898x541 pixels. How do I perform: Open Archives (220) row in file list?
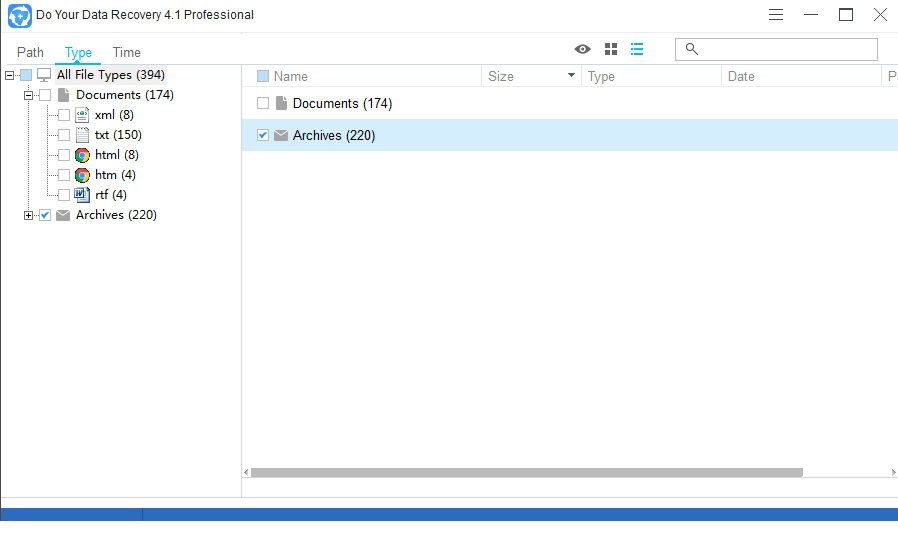[570, 135]
